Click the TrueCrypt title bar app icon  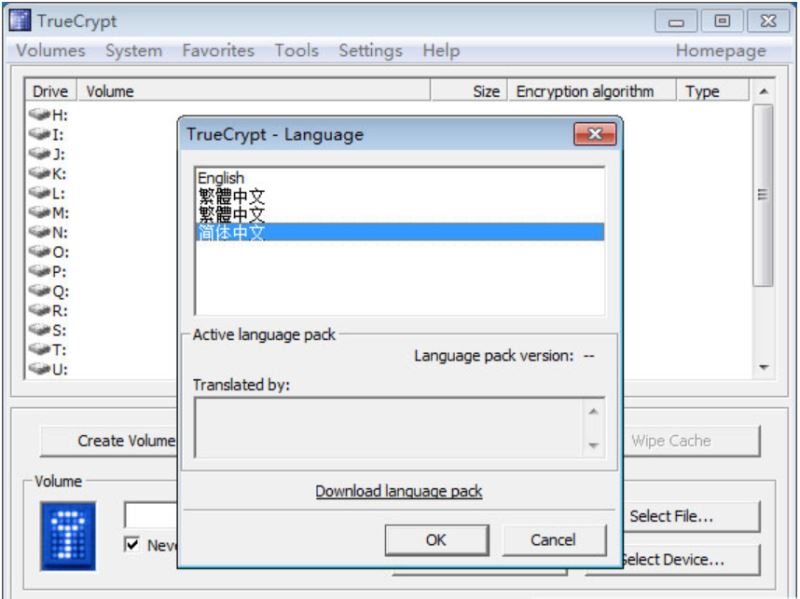click(x=20, y=20)
